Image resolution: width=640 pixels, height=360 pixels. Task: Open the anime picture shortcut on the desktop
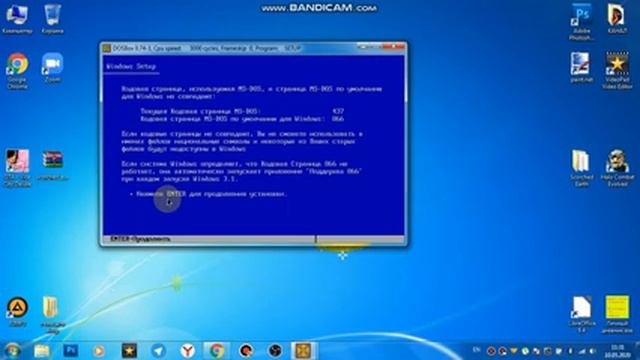point(17,168)
